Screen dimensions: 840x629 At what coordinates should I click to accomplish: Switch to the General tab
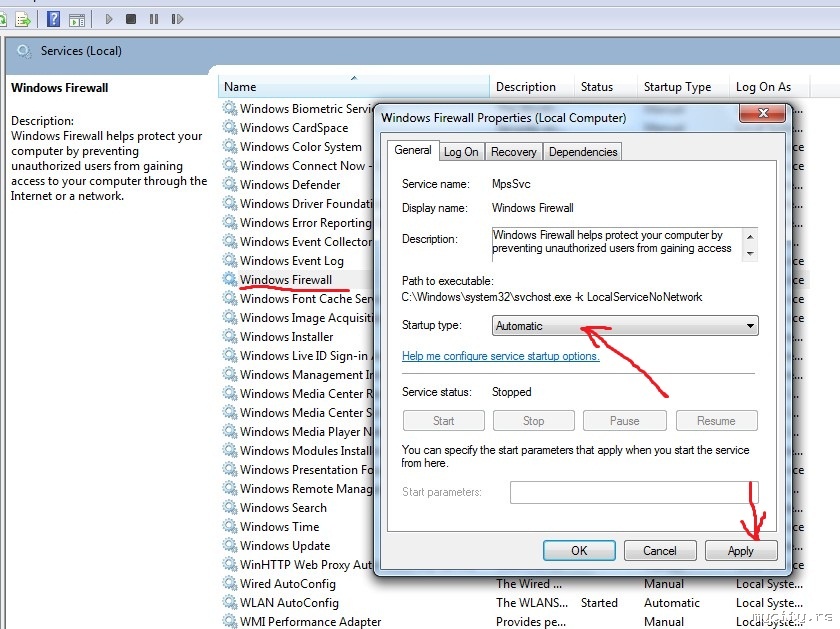[x=412, y=151]
